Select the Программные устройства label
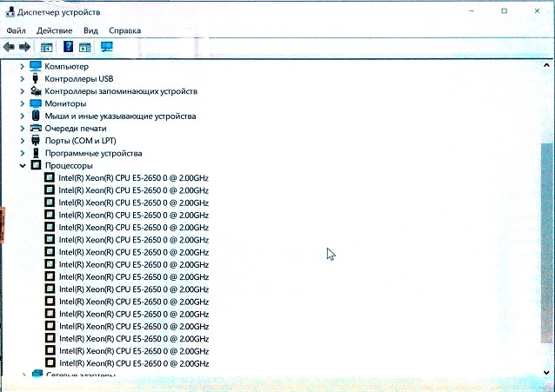Screen dimensions: 555x392 [x=93, y=153]
